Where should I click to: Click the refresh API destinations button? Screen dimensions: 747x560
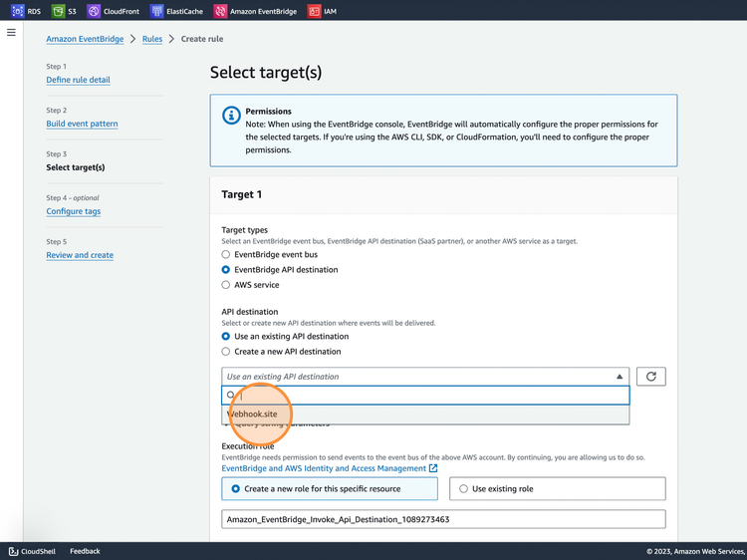tap(650, 377)
